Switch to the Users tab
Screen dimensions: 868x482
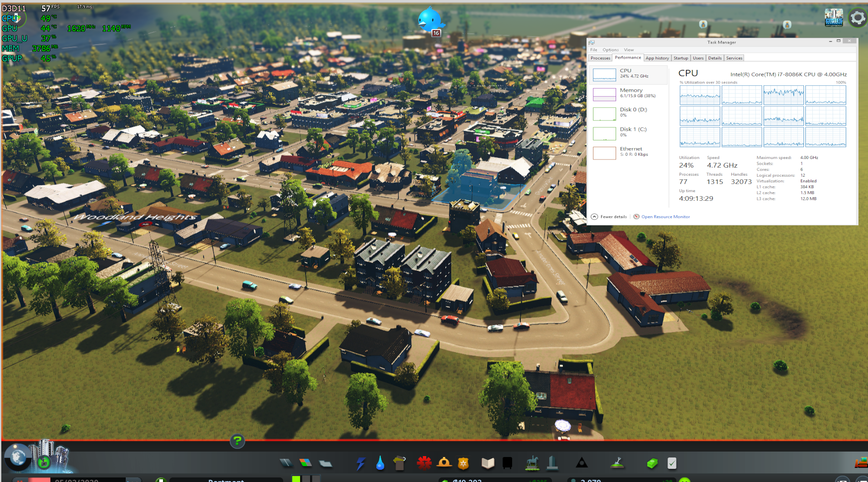pyautogui.click(x=698, y=58)
